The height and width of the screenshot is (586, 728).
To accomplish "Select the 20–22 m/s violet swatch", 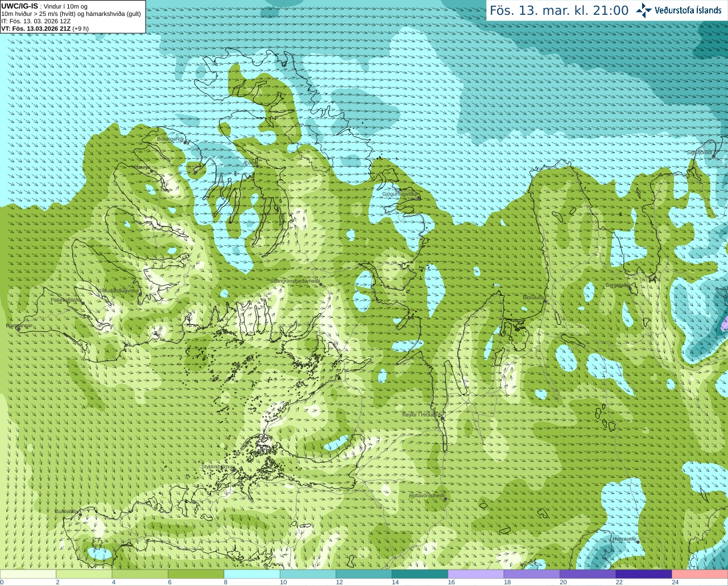I will [588, 574].
